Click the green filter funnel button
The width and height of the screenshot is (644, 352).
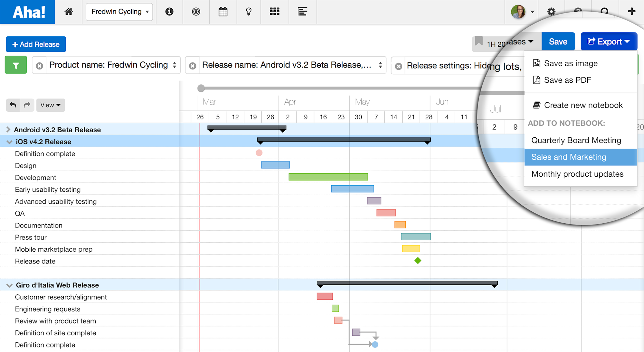[x=16, y=65]
